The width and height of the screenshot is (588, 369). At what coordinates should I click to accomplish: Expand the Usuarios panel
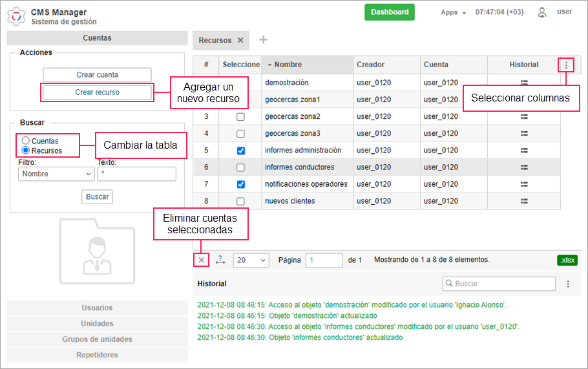[97, 308]
